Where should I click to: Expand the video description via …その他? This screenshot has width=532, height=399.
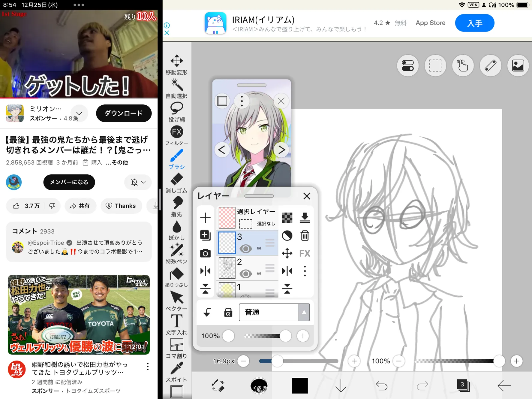[117, 162]
